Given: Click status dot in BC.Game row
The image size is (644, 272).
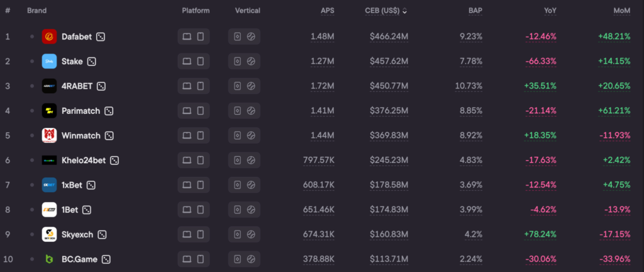Looking at the screenshot, I should coord(32,259).
